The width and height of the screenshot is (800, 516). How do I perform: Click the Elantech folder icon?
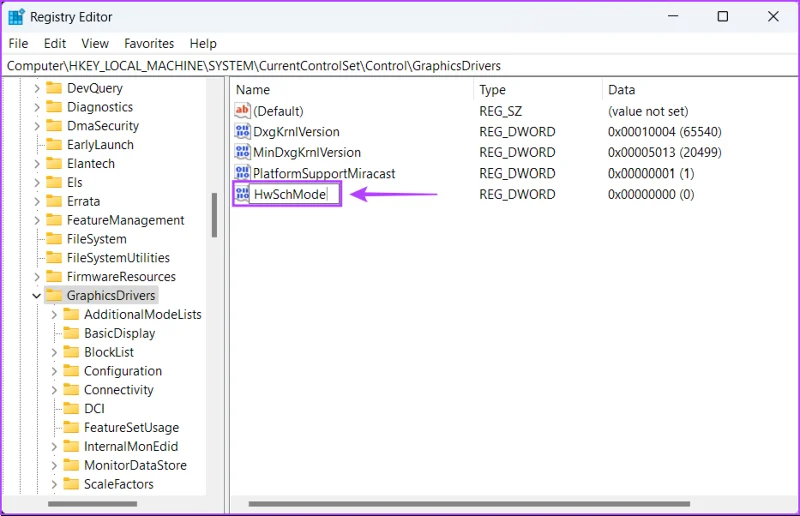[x=54, y=163]
